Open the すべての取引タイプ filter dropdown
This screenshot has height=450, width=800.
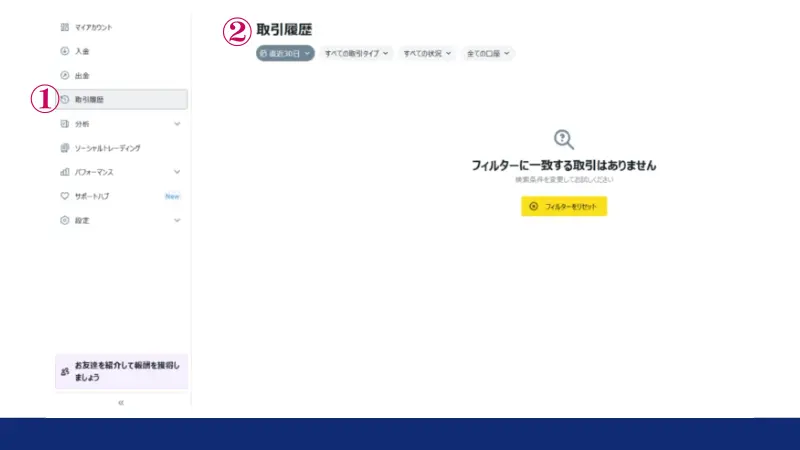[x=357, y=53]
